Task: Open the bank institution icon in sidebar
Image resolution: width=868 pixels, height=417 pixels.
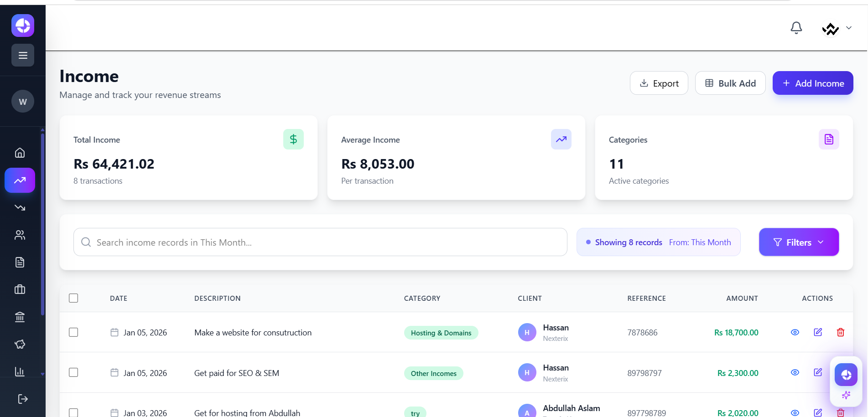Action: pos(20,317)
